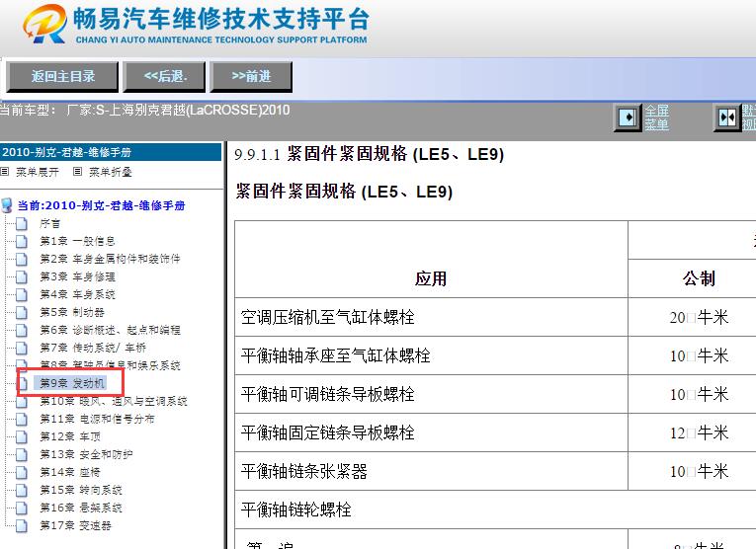This screenshot has width=756, height=549.
Task: Open 第1章 一般信息
Action: tap(77, 241)
